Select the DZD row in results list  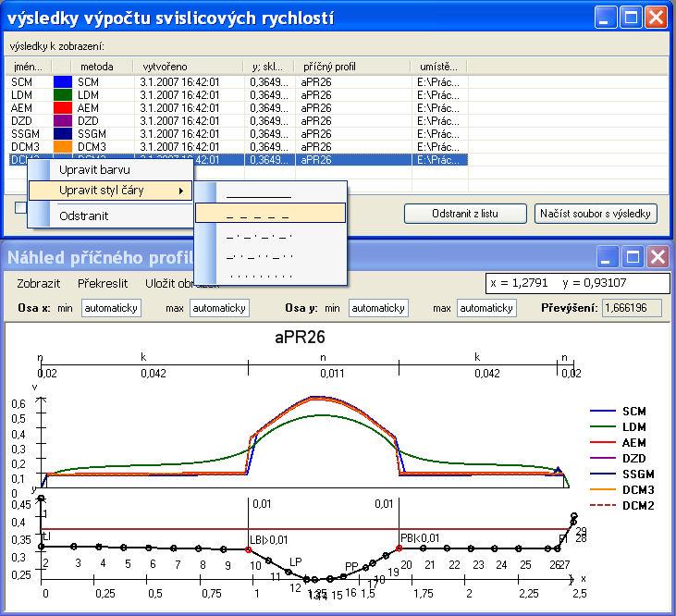[239, 120]
